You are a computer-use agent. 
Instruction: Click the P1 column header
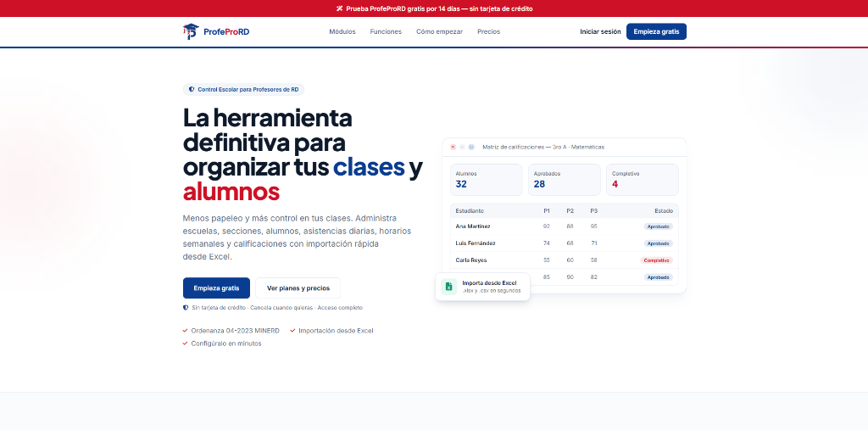547,210
